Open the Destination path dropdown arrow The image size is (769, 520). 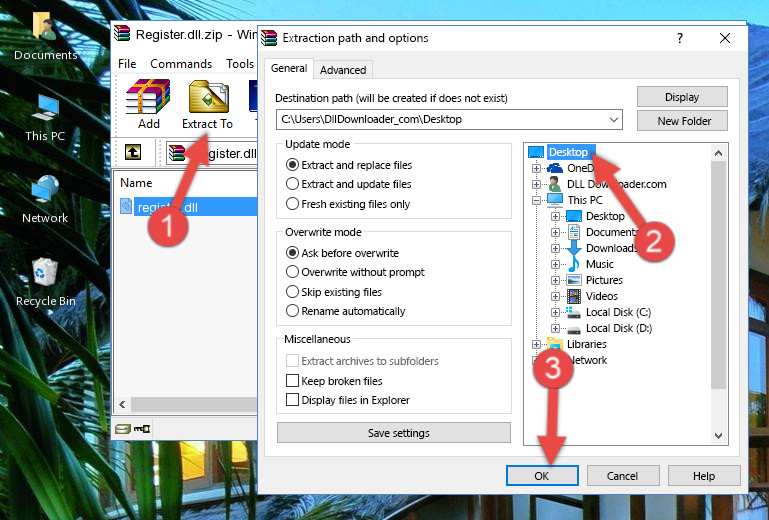tap(614, 120)
